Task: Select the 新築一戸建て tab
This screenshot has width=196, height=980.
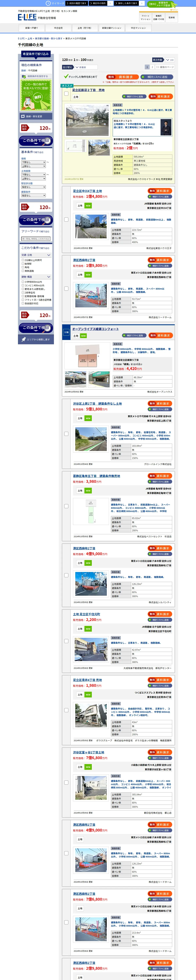Action: pos(32,28)
